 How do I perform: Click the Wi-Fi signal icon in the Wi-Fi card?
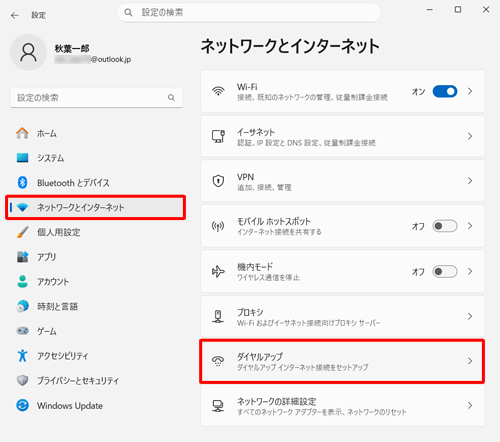[x=218, y=91]
